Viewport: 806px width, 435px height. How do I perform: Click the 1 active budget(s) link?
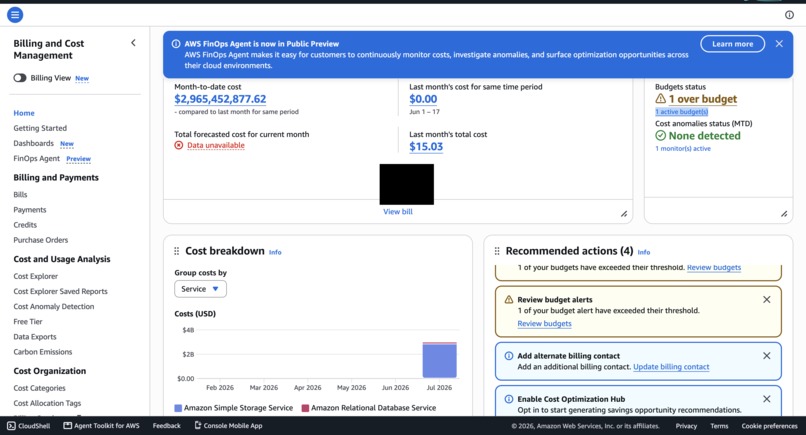pyautogui.click(x=682, y=112)
